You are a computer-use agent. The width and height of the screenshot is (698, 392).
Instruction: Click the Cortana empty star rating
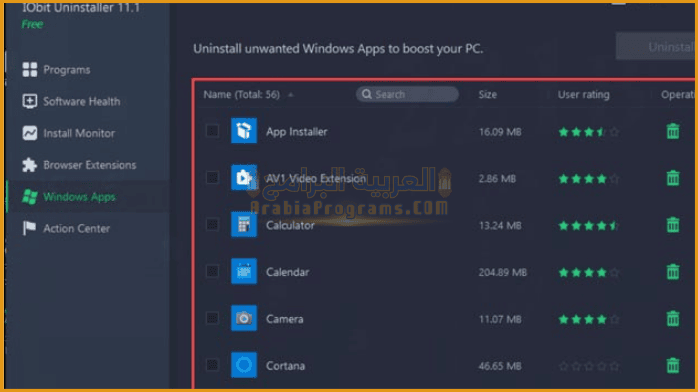588,366
